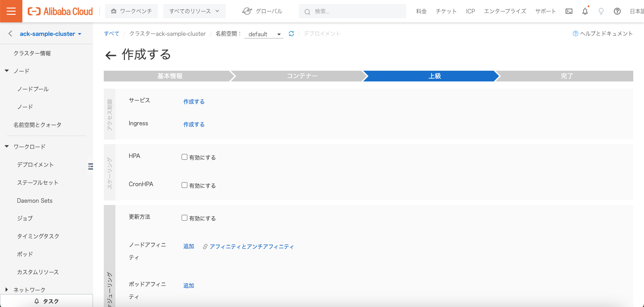Open Cloud Shell terminal icon
This screenshot has width=644, height=307.
coord(569,11)
